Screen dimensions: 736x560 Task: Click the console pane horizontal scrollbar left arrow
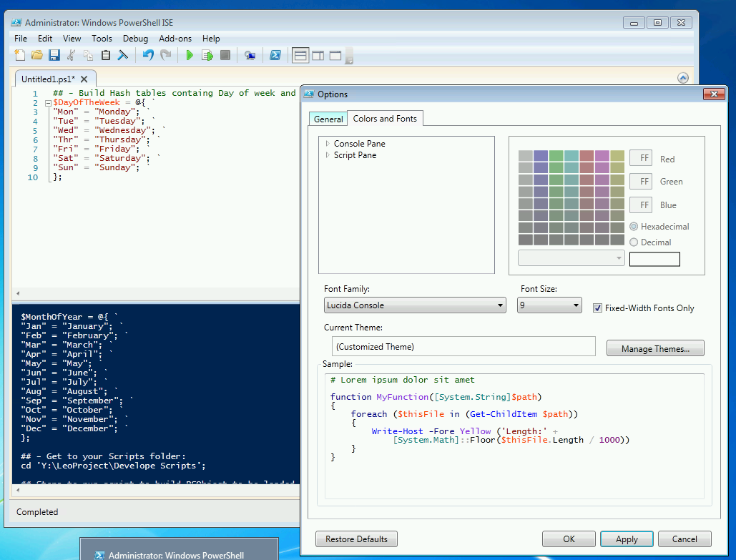tap(18, 490)
